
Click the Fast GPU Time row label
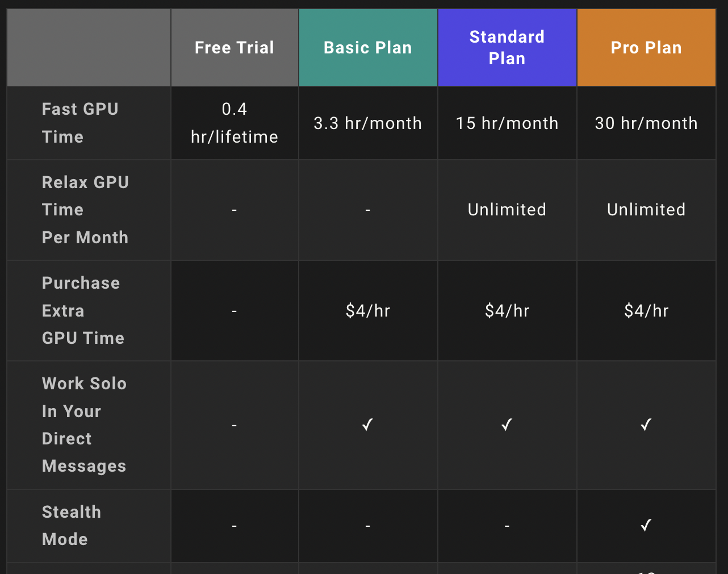tap(80, 123)
